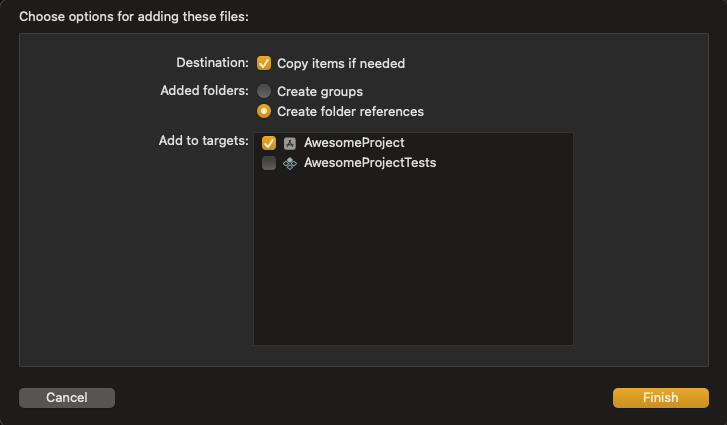This screenshot has width=727, height=425.
Task: Click the "Create groups" label text
Action: coord(320,91)
